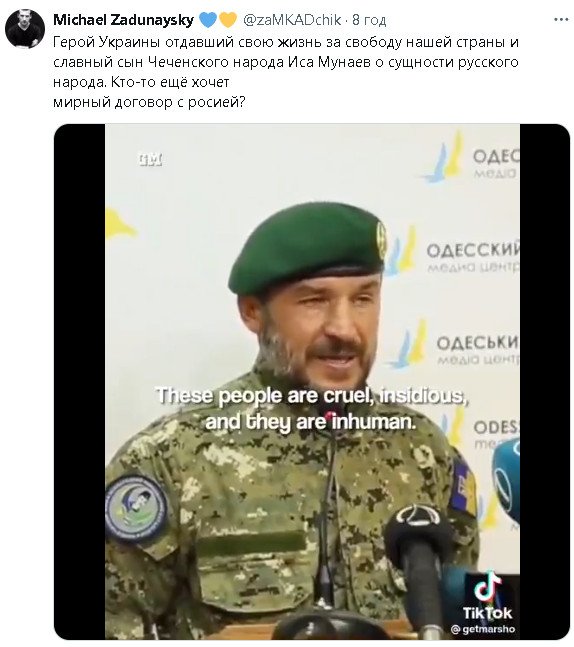Click the '8 год' timestamp
Image resolution: width=574 pixels, height=647 pixels.
click(369, 20)
